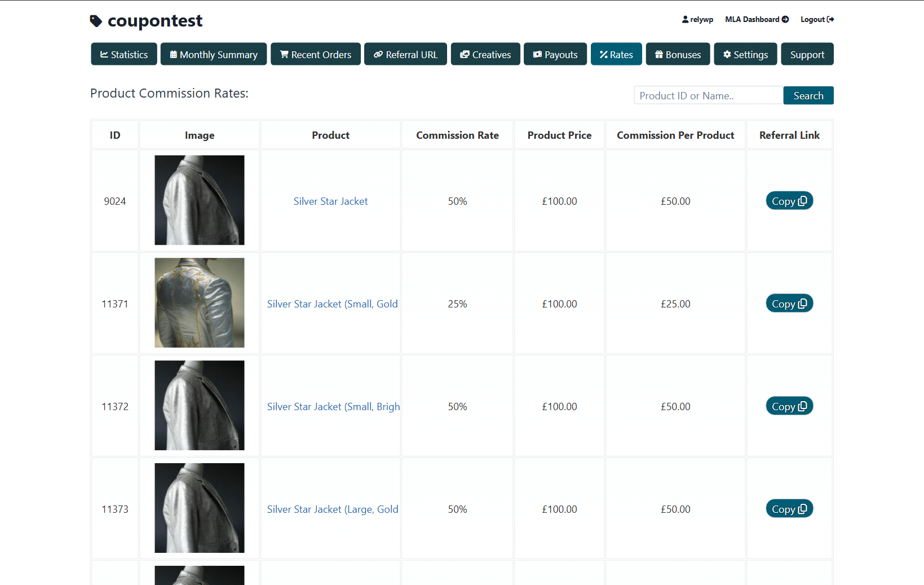Click the ID cell 9024
The image size is (924, 585).
115,201
